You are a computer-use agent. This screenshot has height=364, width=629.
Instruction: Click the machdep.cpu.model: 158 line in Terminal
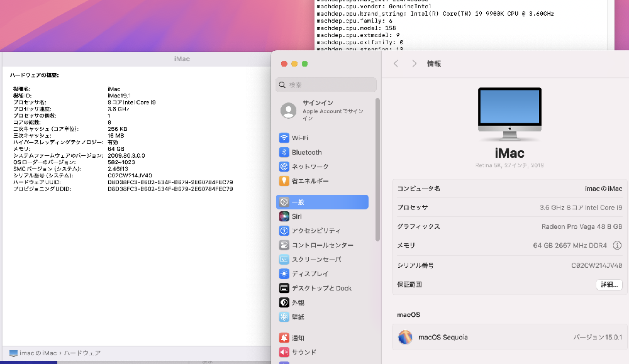tap(356, 28)
